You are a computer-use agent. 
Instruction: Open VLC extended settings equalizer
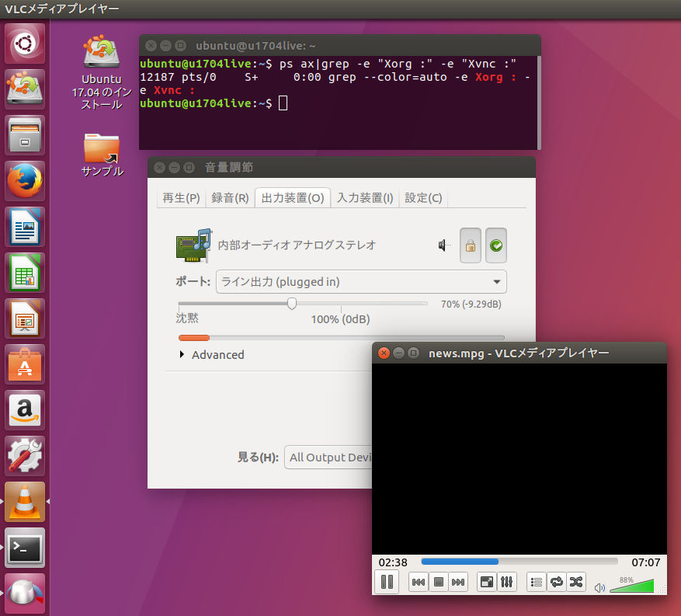pyautogui.click(x=506, y=582)
